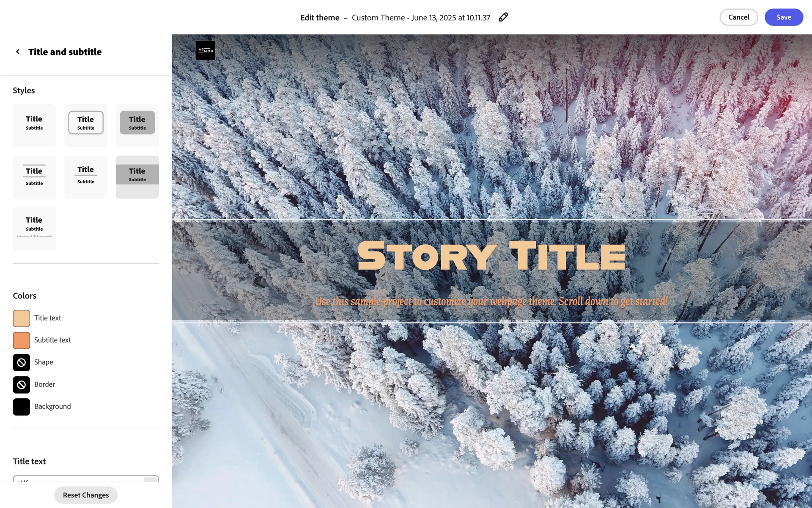Choose the full-width gray band style

coord(137,177)
